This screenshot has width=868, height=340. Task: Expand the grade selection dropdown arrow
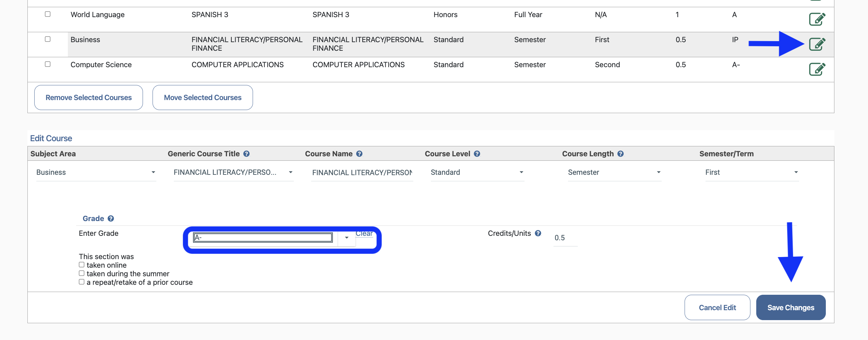(x=346, y=238)
